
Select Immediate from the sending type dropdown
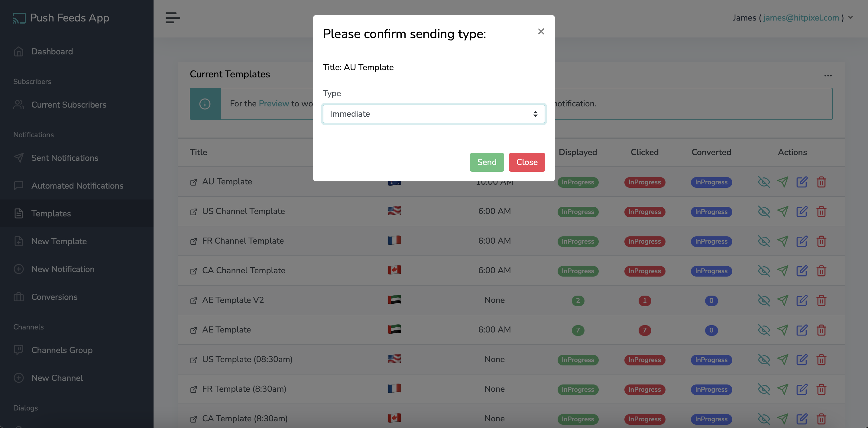coord(433,115)
